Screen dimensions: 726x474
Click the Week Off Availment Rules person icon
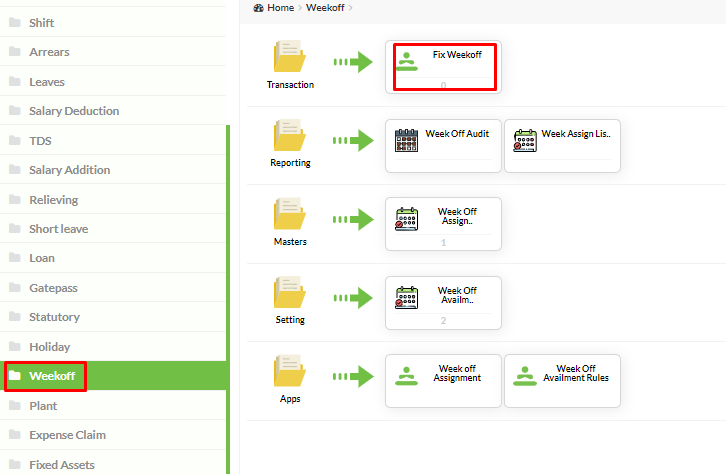click(x=525, y=376)
